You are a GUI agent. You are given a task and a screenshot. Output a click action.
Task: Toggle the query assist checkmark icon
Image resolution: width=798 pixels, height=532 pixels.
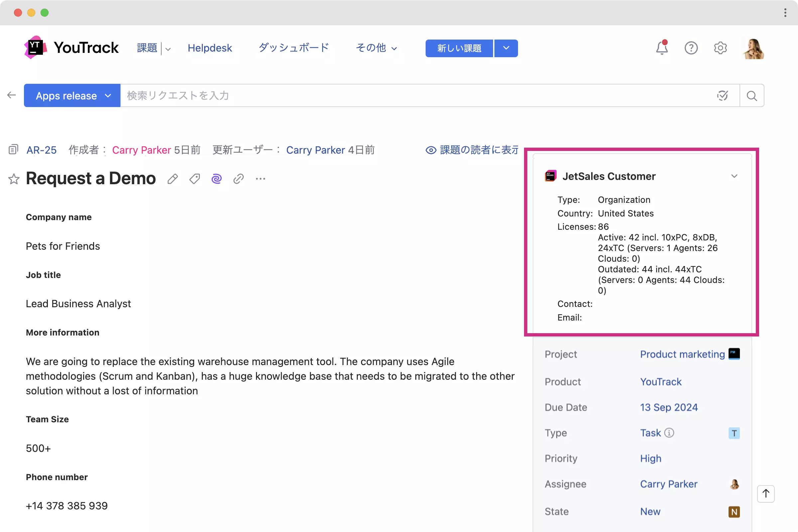(x=722, y=96)
